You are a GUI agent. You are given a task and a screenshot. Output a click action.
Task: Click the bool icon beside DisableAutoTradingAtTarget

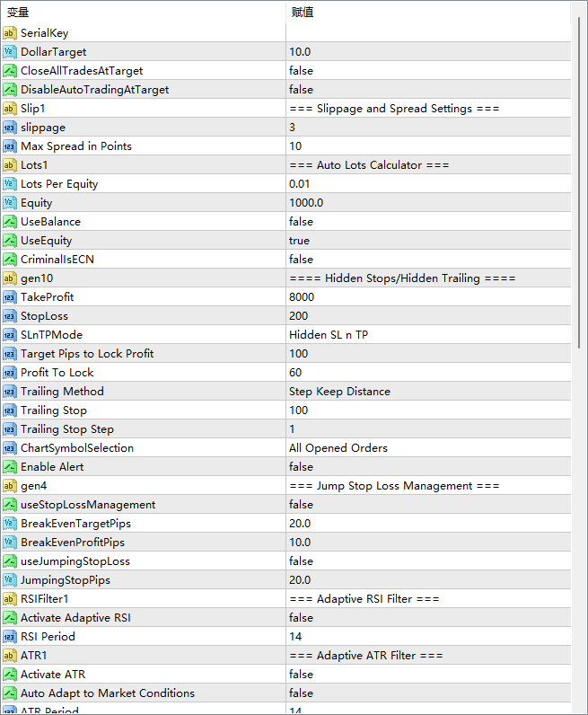click(x=10, y=90)
